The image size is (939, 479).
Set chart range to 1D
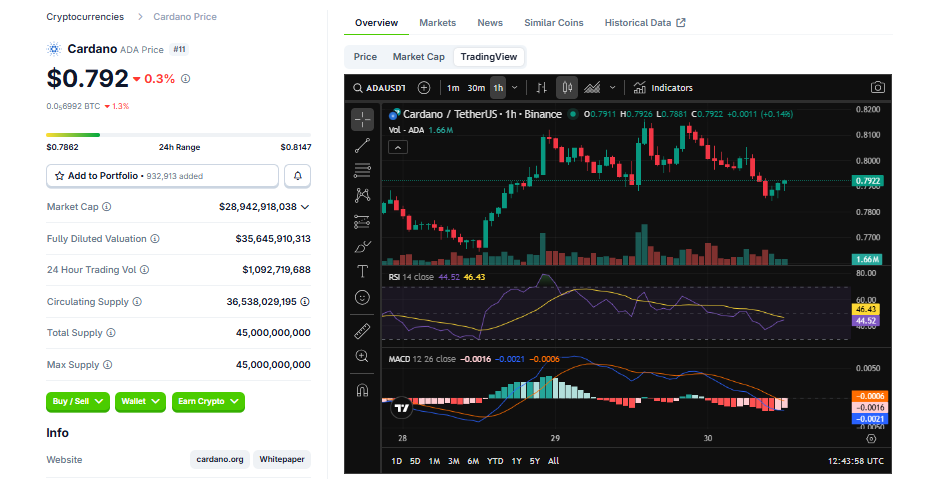[x=396, y=461]
